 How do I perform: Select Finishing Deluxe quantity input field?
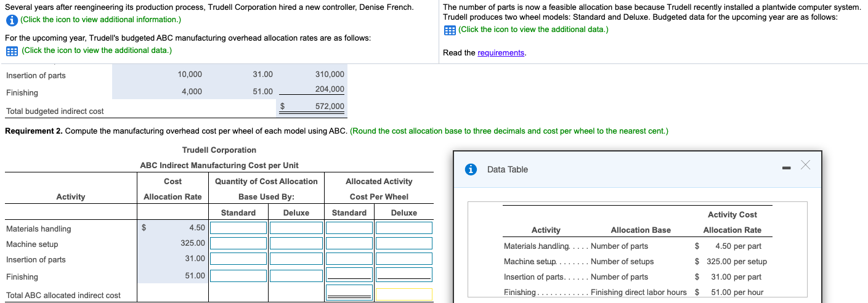(296, 275)
